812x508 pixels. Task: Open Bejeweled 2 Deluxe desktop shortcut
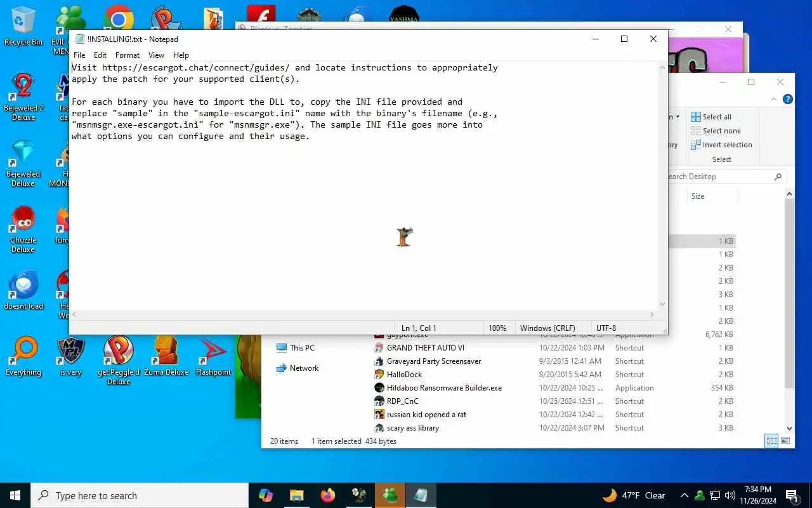tap(23, 97)
